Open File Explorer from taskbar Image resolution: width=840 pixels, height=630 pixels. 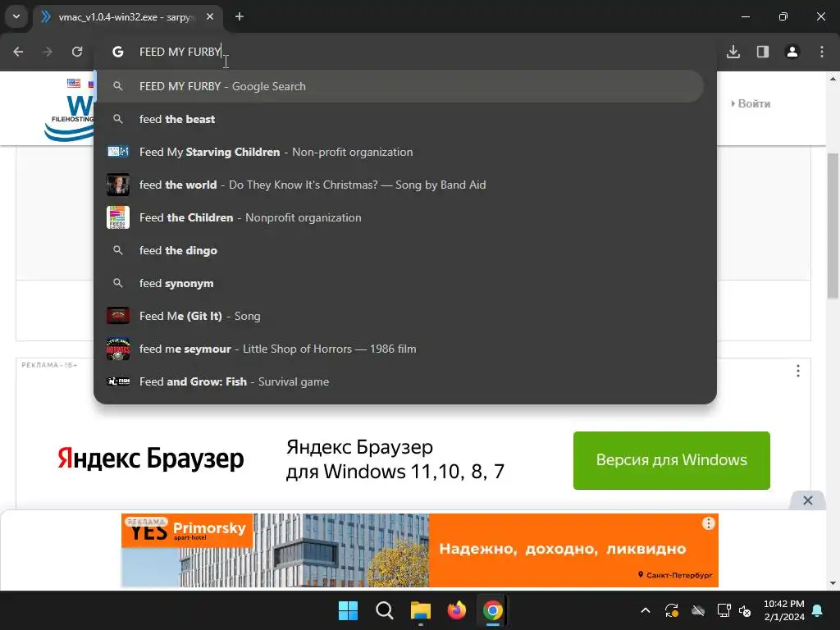tap(421, 610)
